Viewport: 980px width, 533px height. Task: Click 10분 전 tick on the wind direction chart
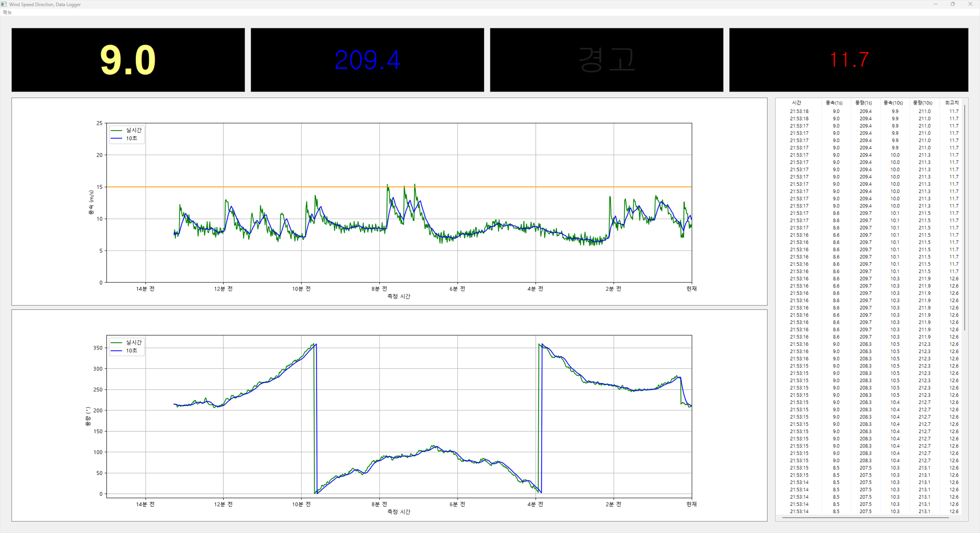pos(301,504)
